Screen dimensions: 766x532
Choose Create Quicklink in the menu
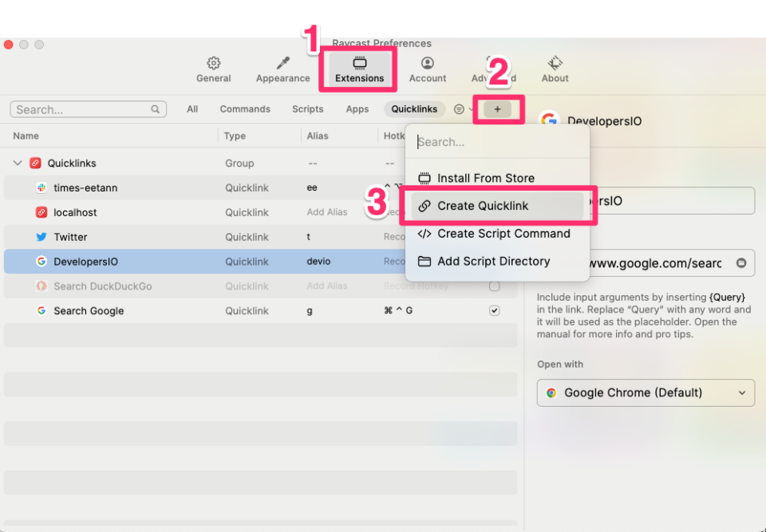coord(497,206)
